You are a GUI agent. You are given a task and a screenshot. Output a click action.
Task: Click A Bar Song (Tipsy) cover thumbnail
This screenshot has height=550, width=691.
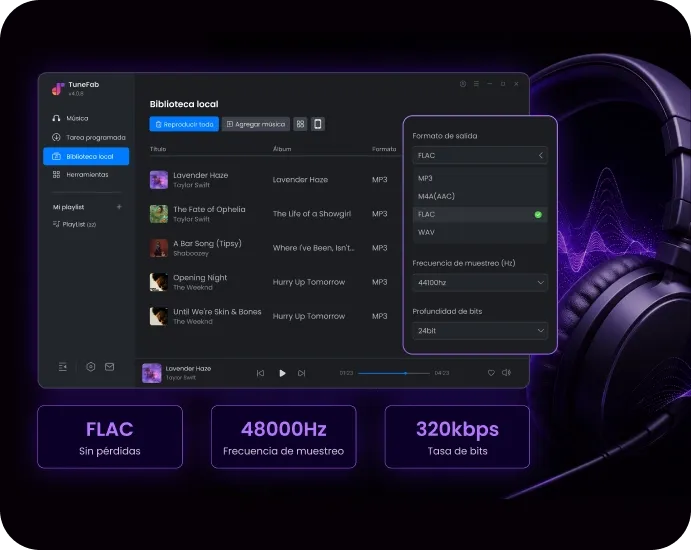(159, 248)
